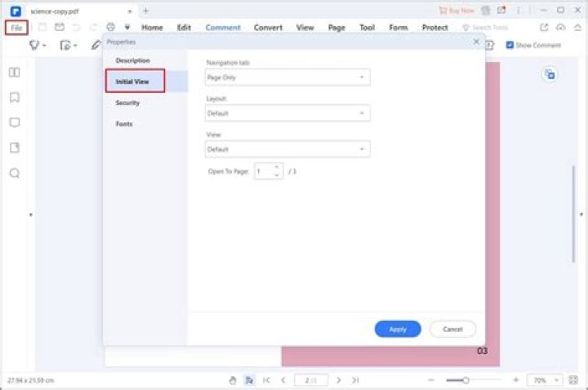Open the Tool tab
Image resolution: width=588 pixels, height=390 pixels.
pos(367,28)
